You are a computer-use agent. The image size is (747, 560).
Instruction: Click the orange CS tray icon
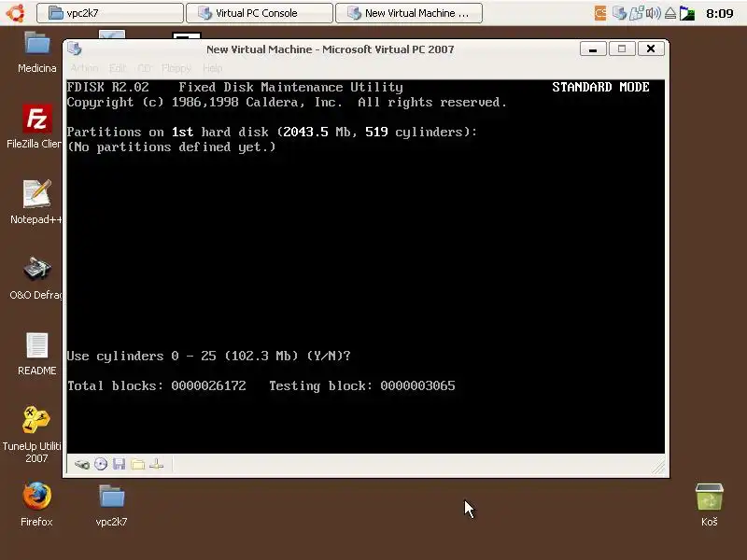click(x=600, y=13)
